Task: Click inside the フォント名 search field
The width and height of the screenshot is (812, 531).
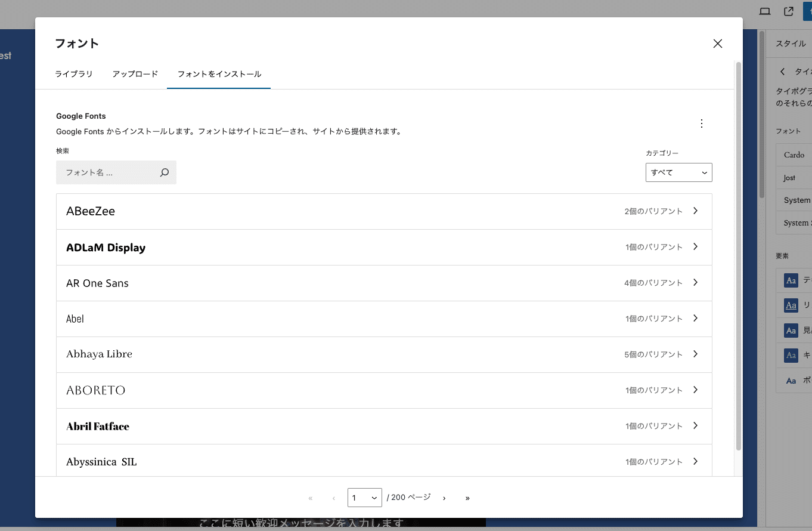Action: click(x=107, y=172)
